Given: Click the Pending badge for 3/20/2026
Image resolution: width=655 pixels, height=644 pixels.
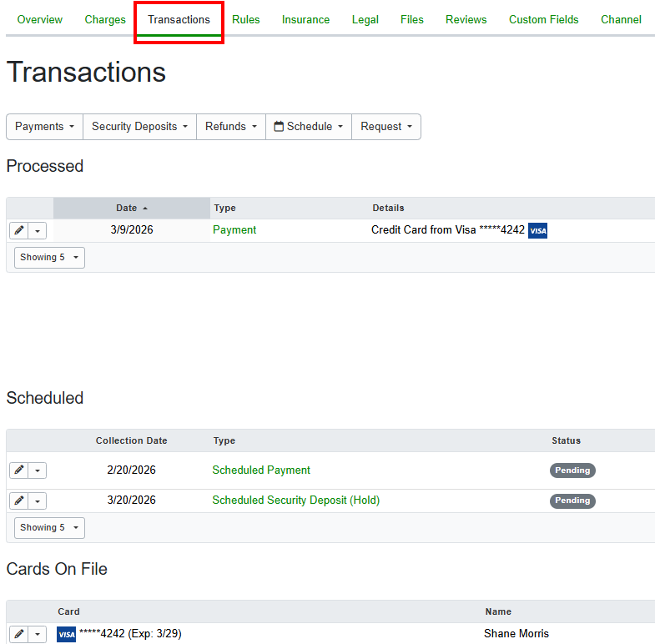Looking at the screenshot, I should [x=572, y=501].
